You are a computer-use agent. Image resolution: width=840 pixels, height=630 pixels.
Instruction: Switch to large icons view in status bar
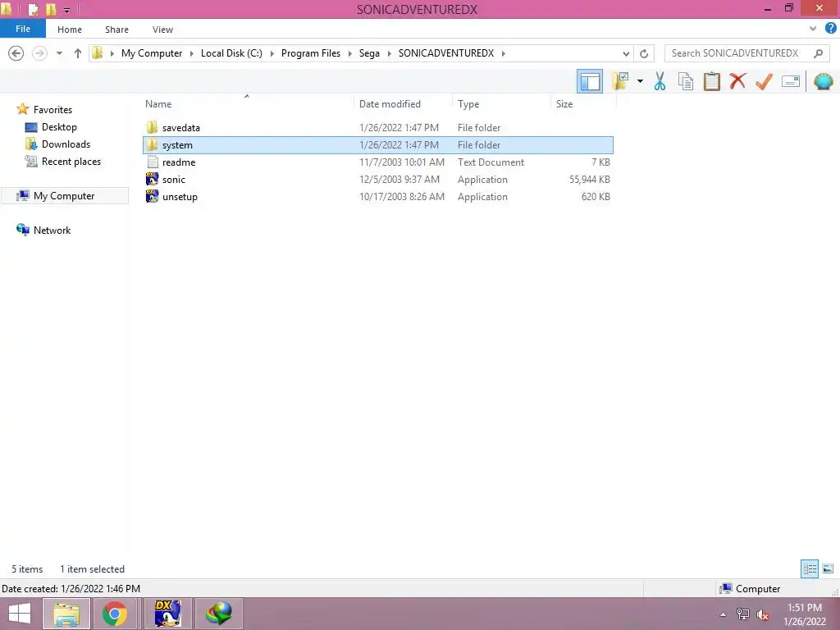point(828,568)
